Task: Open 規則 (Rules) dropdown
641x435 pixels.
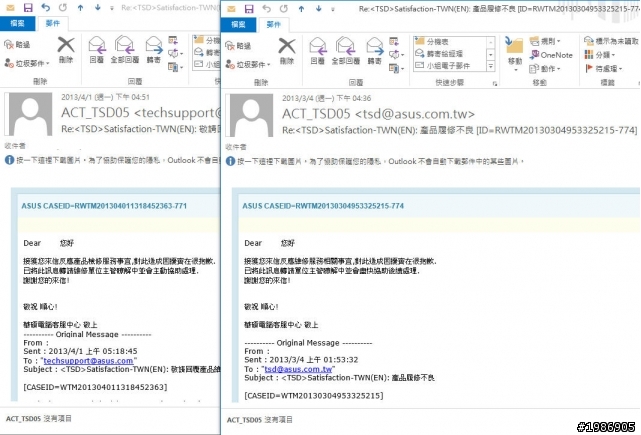Action: (x=545, y=41)
